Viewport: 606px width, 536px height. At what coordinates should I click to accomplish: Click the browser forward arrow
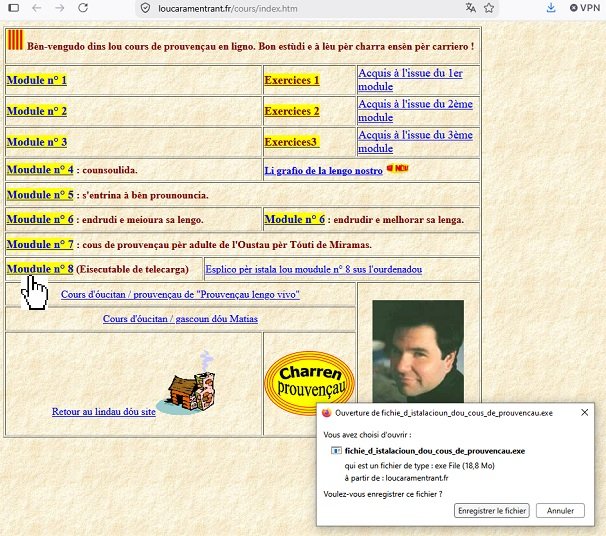tap(60, 8)
